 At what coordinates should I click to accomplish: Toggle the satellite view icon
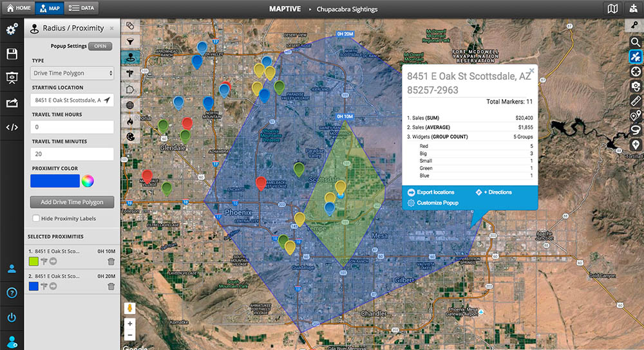636,57
